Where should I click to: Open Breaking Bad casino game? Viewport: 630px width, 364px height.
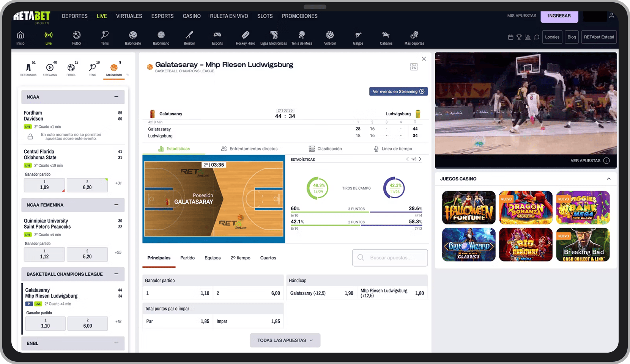coord(583,245)
